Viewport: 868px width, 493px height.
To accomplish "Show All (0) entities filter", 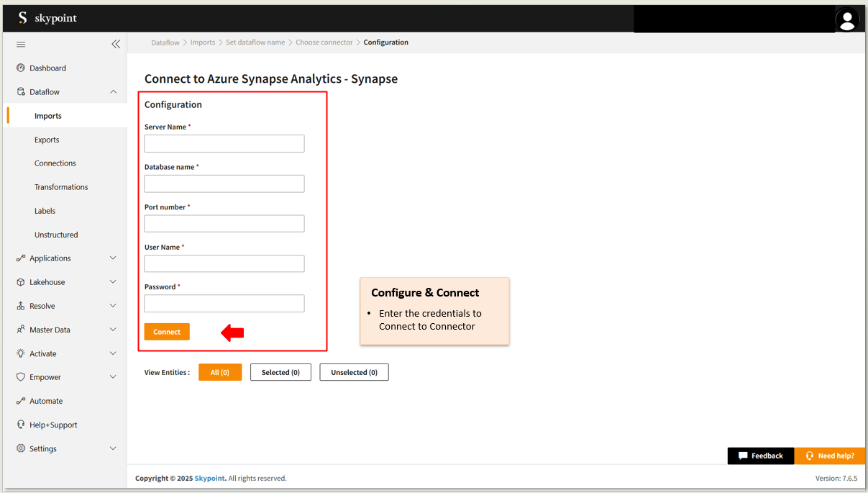I will [220, 372].
